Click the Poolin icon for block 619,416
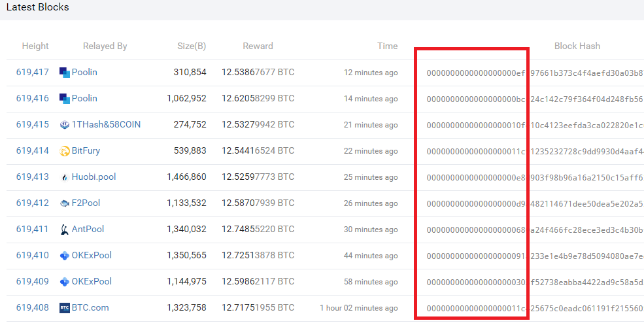 65,99
